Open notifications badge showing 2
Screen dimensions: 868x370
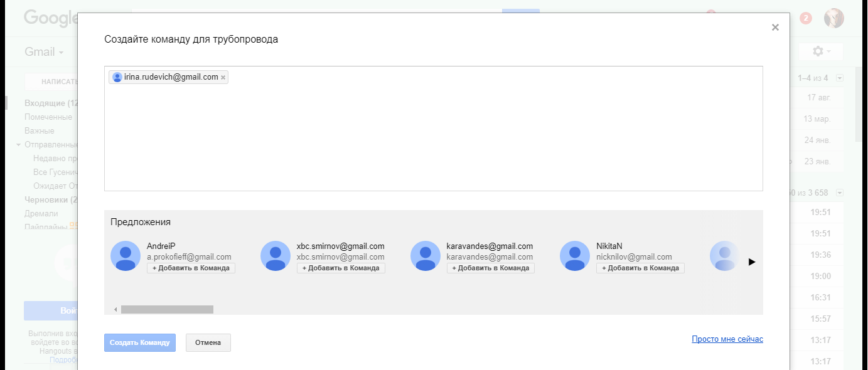click(806, 18)
